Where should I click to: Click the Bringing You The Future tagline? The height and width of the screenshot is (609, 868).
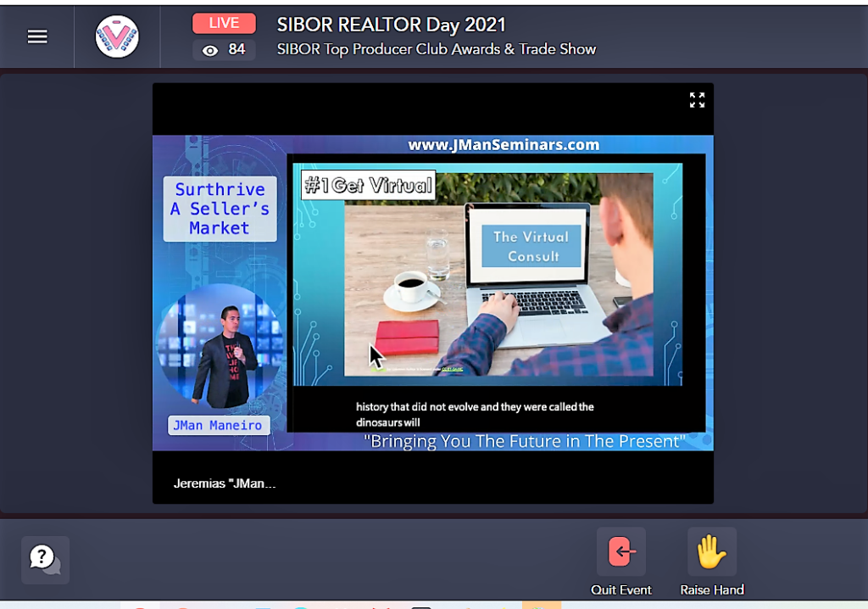coord(524,441)
